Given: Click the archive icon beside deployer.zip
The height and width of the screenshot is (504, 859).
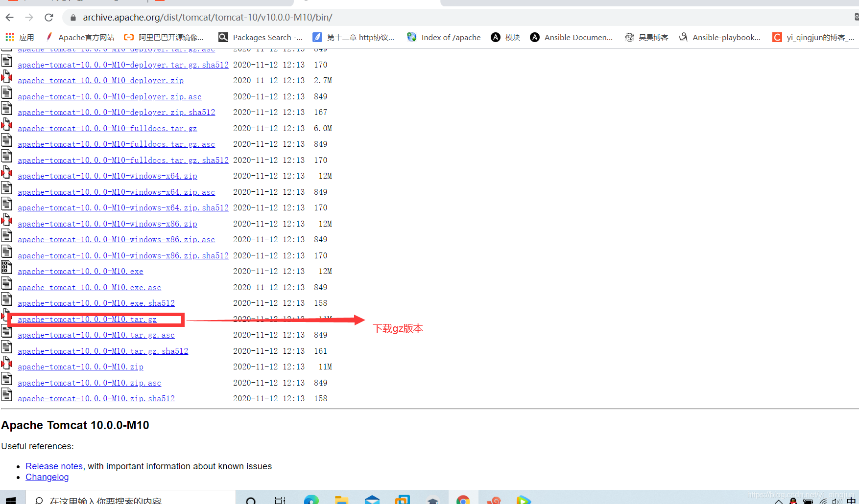Looking at the screenshot, I should [7, 77].
